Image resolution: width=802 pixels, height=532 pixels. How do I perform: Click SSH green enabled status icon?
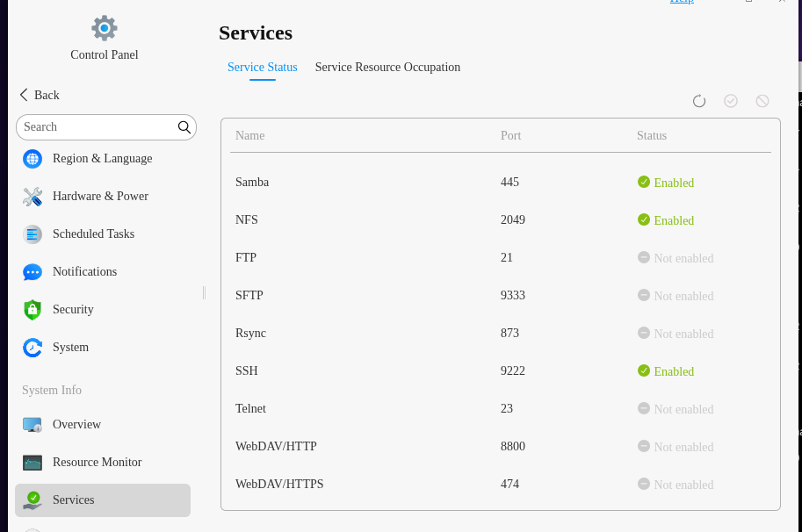tap(644, 370)
